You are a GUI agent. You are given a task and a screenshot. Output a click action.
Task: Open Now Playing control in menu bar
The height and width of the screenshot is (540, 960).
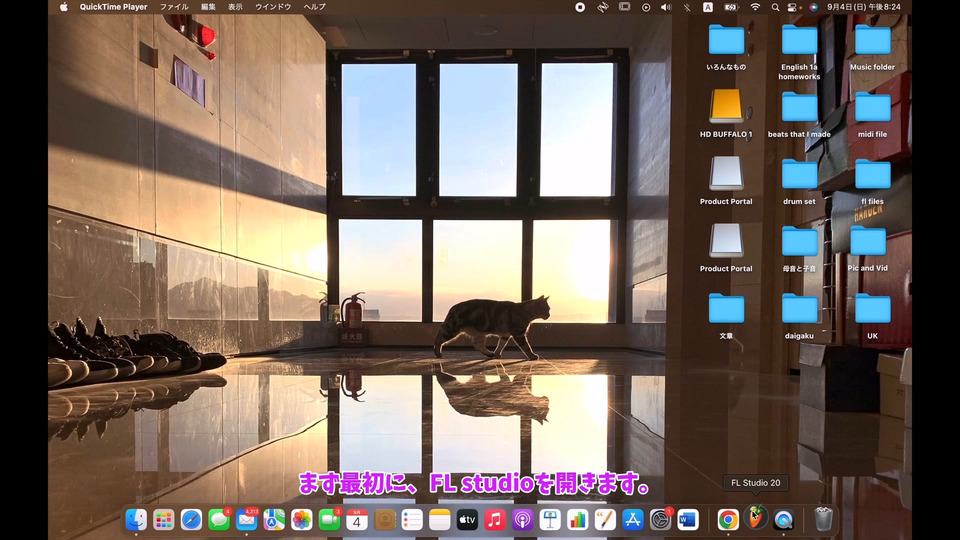point(646,7)
